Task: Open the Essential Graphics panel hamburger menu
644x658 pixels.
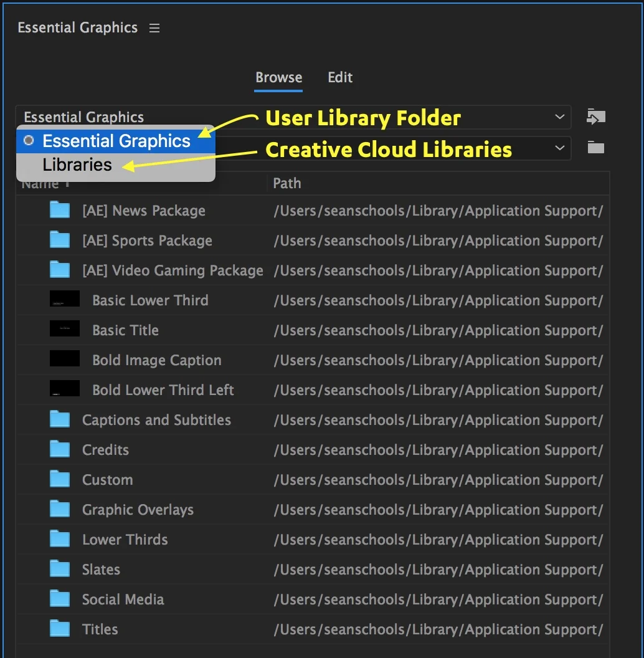Action: (154, 28)
